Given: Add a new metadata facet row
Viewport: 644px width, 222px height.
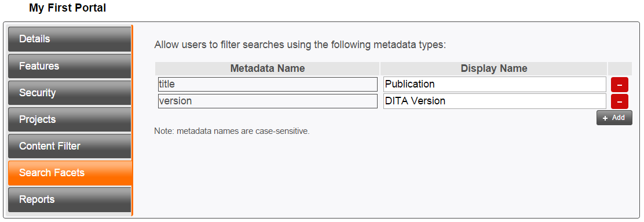Looking at the screenshot, I should pyautogui.click(x=614, y=118).
